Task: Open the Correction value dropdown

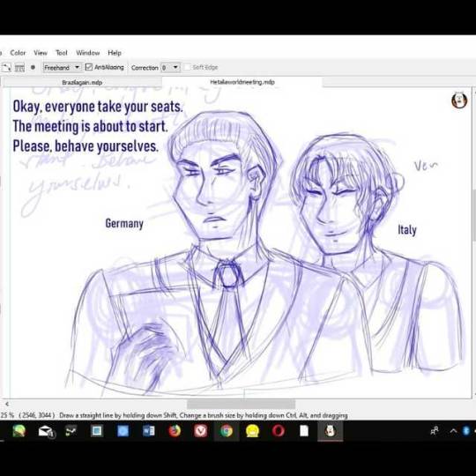Action: click(x=171, y=67)
